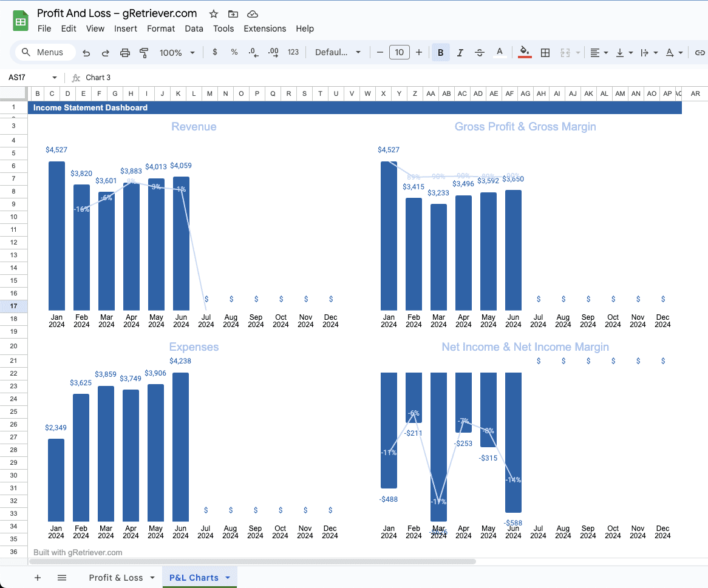Toggle italic formatting
The height and width of the screenshot is (588, 708).
point(460,53)
